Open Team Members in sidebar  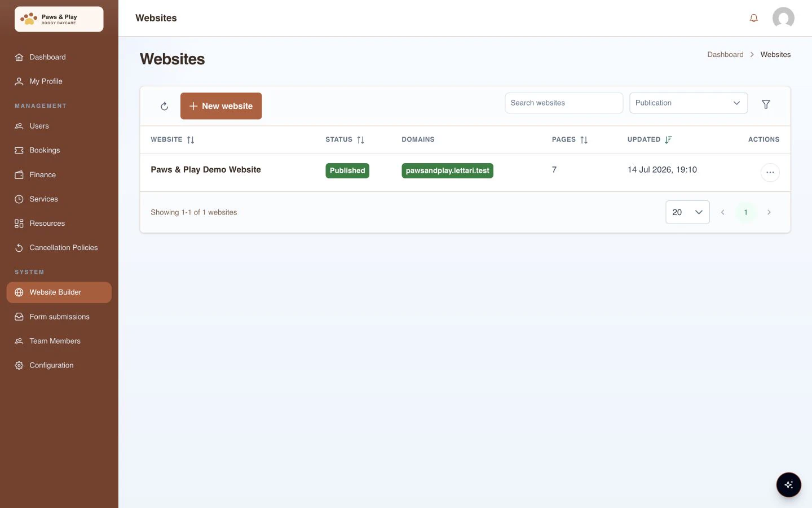(59, 341)
